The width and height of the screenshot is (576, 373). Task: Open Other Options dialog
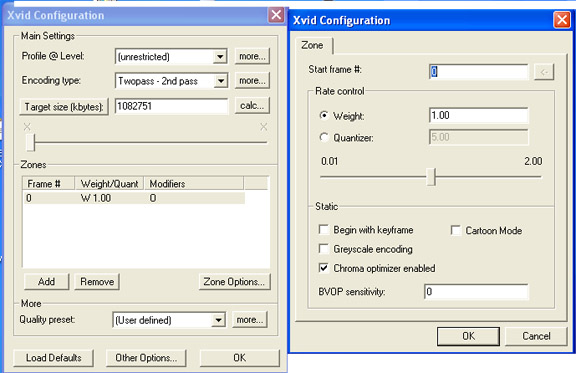(x=146, y=358)
